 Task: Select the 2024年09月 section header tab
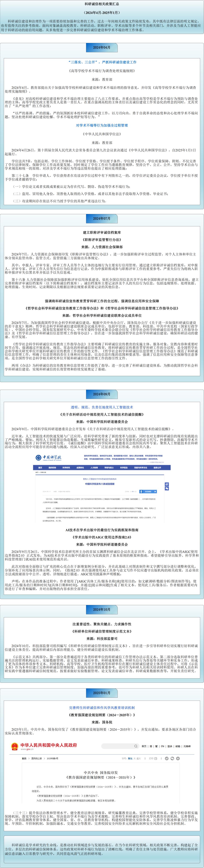coord(102,394)
